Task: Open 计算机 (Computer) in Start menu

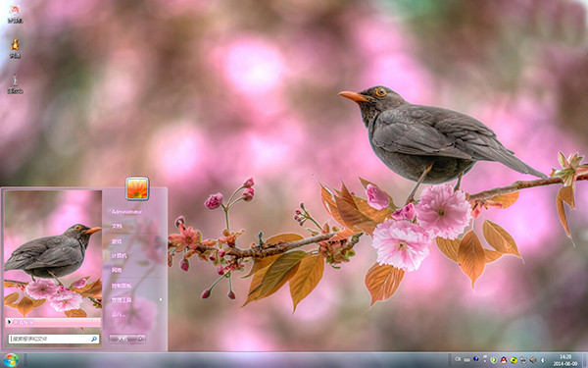Action: click(x=120, y=256)
